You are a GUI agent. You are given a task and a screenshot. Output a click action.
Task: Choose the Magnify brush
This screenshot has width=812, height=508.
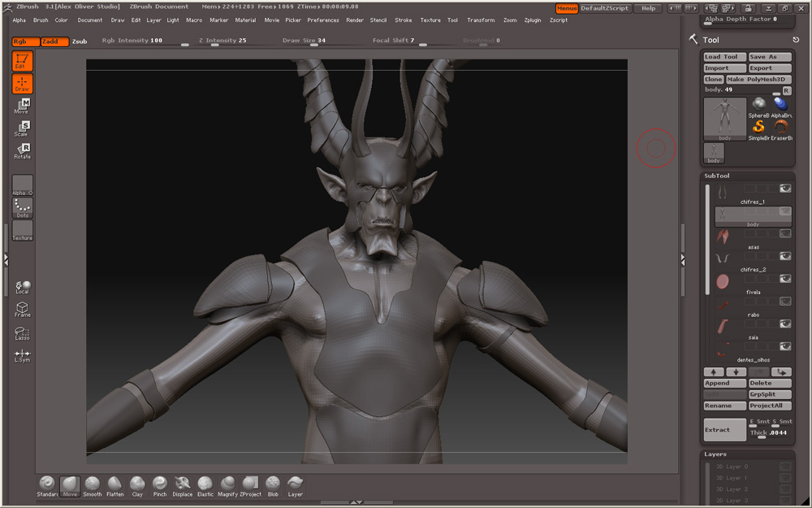tap(228, 486)
